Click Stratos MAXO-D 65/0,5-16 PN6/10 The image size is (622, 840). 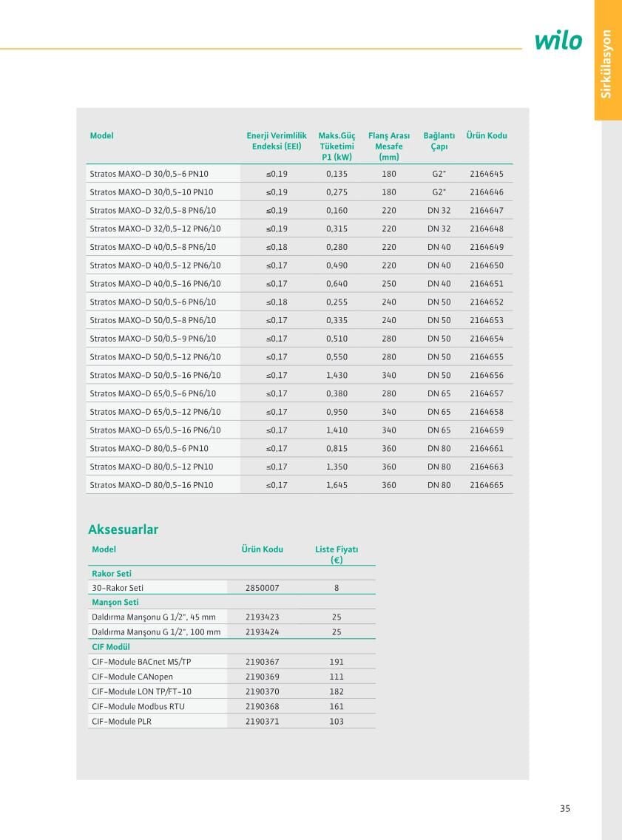tap(155, 430)
